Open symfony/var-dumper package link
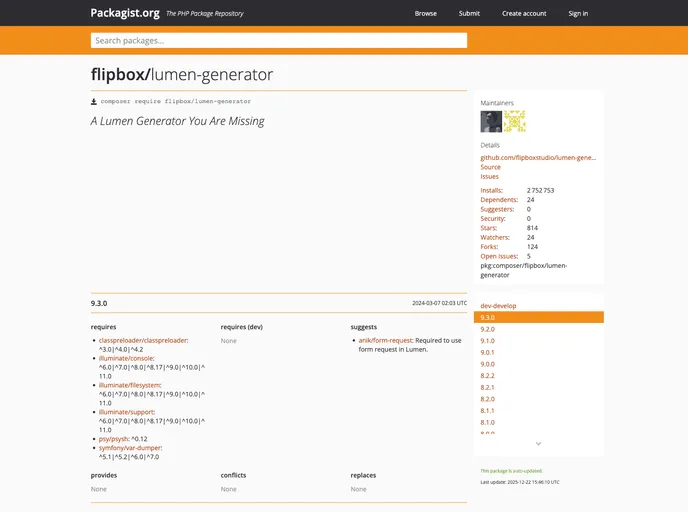This screenshot has height=512, width=688. click(x=129, y=447)
